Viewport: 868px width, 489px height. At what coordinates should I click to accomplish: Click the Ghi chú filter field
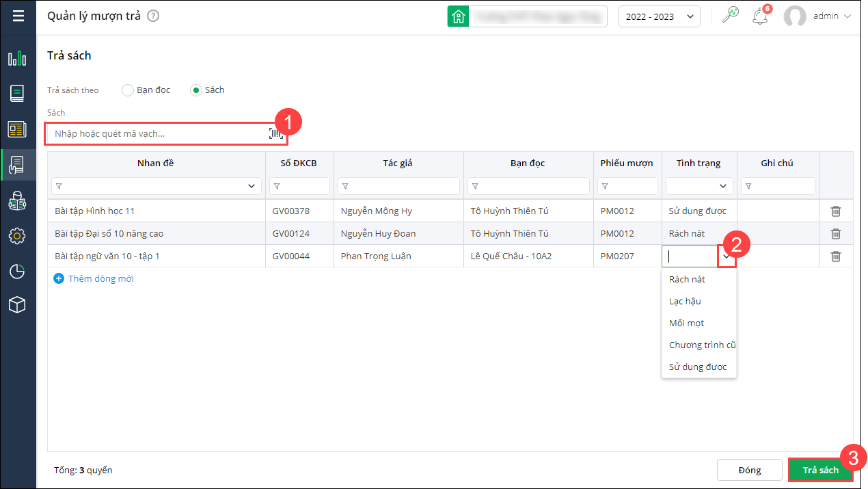(778, 186)
